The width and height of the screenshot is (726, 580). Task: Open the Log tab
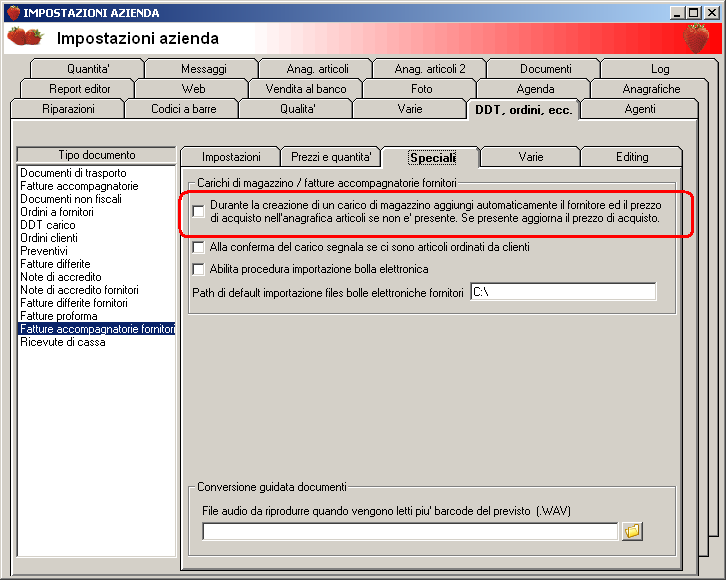(659, 69)
